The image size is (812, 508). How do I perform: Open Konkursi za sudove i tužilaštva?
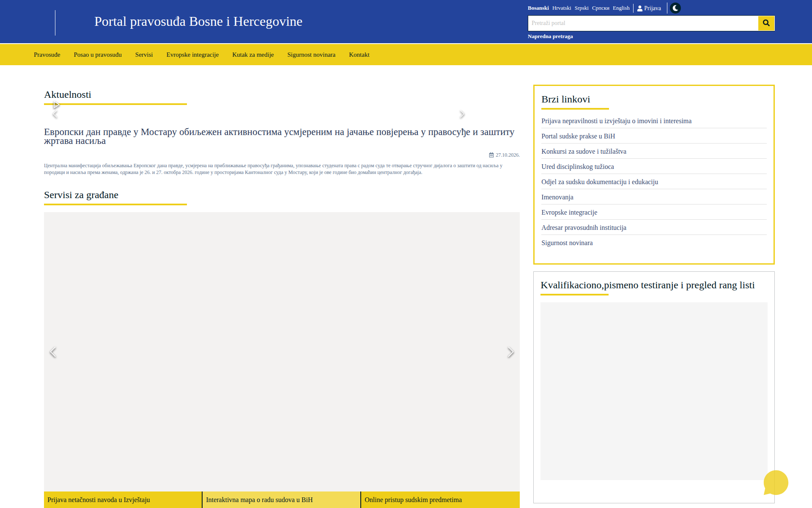[x=584, y=152]
